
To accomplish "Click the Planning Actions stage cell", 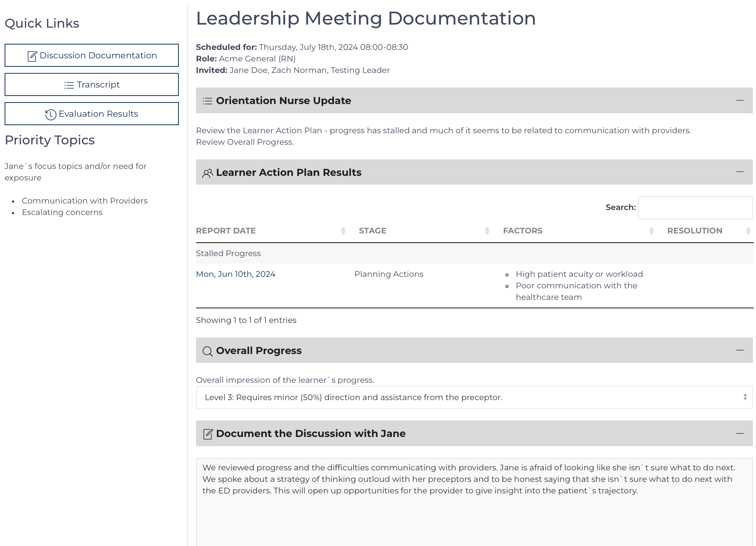I will (x=389, y=274).
